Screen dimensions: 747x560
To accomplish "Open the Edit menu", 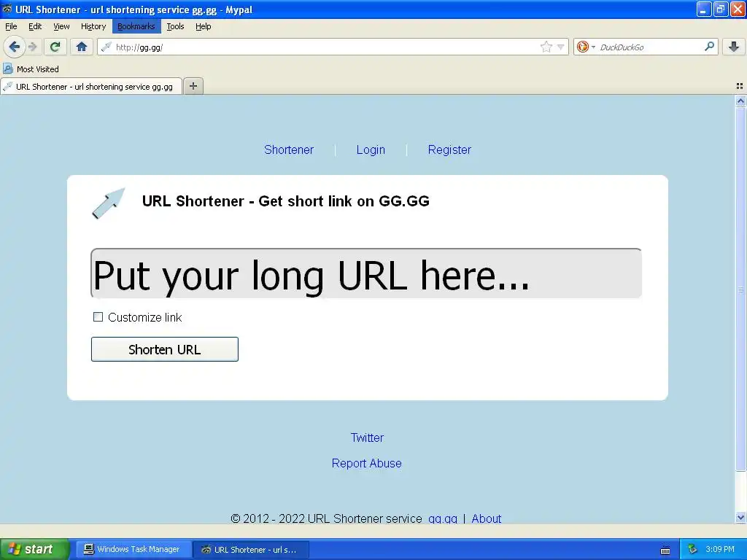I will [35, 26].
